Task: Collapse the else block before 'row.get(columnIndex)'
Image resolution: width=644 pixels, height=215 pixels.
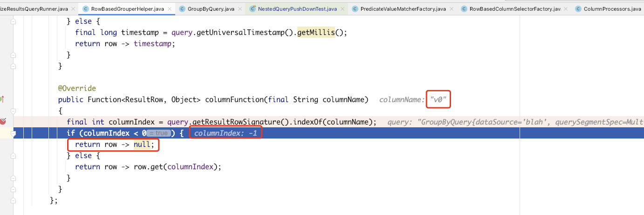Action: pos(14,155)
